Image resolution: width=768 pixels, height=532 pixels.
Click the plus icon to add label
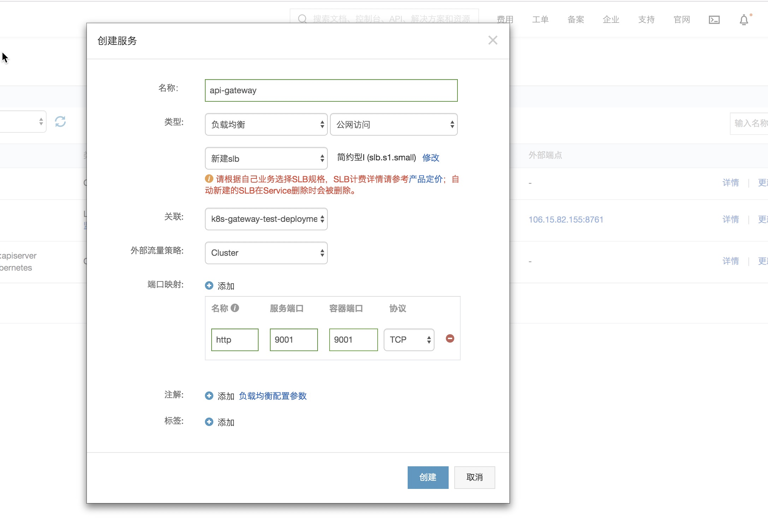tap(209, 422)
